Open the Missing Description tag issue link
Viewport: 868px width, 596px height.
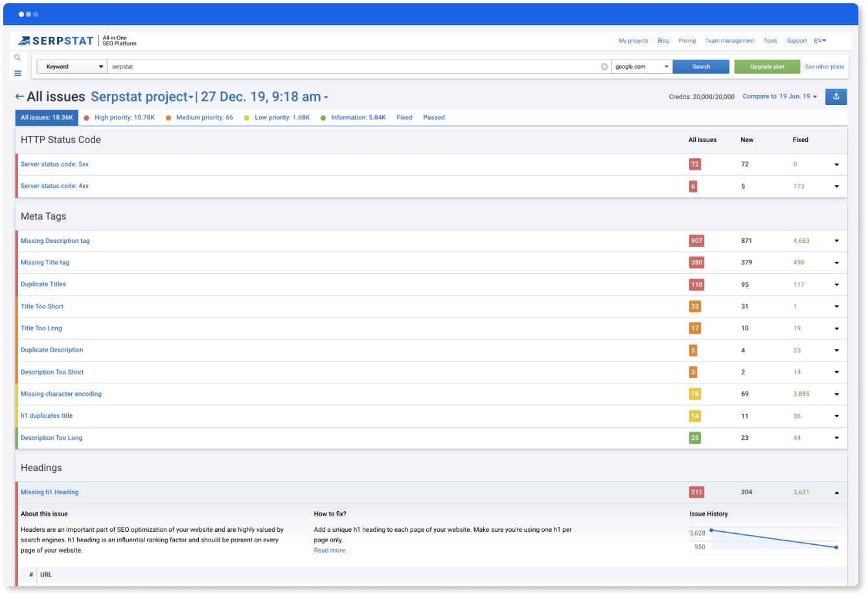(x=55, y=241)
